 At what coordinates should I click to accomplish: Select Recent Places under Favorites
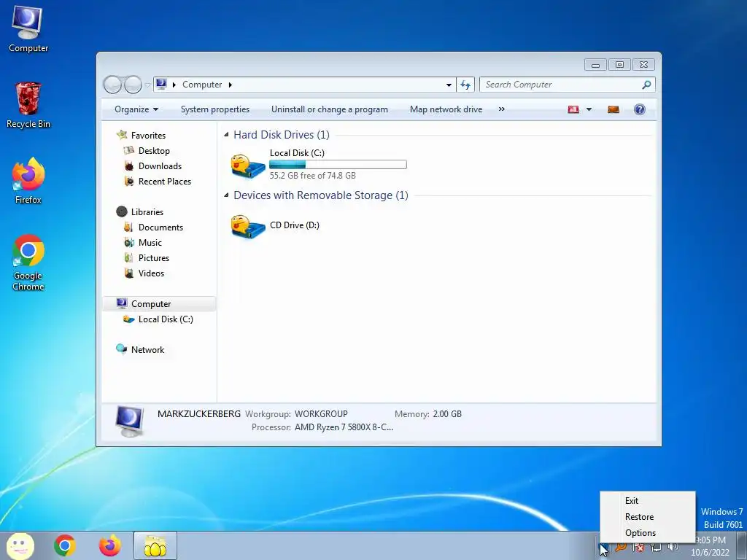pos(165,182)
